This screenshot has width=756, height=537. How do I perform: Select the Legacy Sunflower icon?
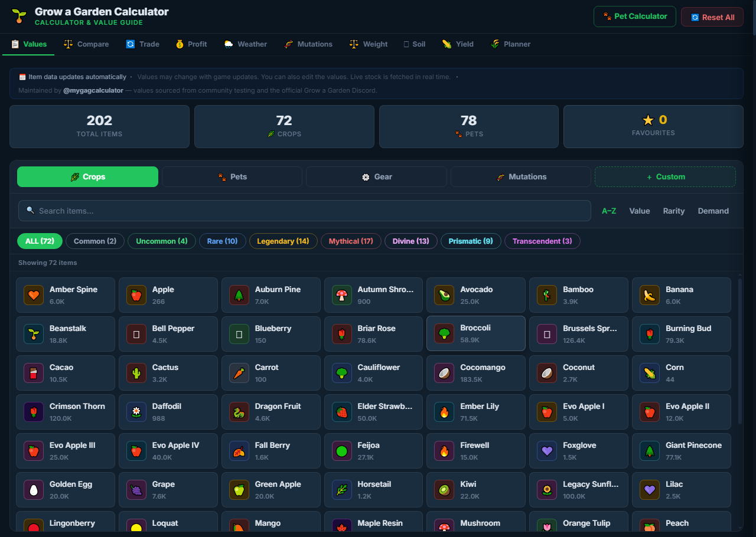tap(547, 490)
